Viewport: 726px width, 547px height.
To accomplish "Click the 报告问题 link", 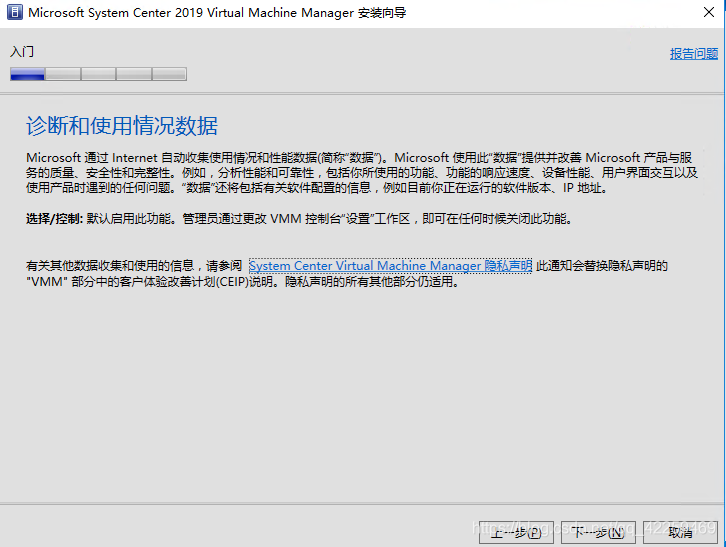I will tap(694, 54).
